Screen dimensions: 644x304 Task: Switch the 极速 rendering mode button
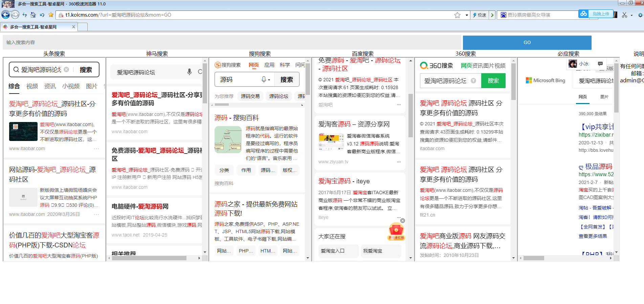point(479,15)
